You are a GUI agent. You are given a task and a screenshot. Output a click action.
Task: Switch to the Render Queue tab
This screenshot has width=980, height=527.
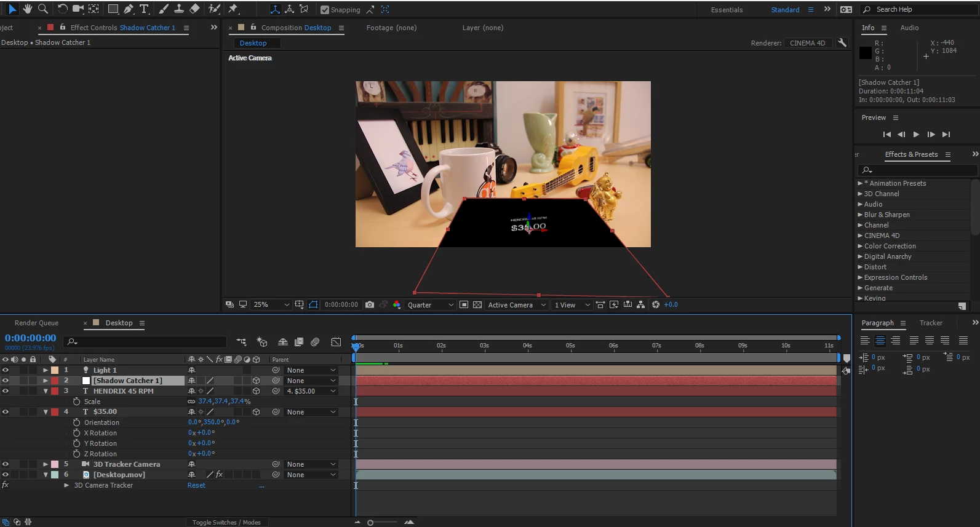click(x=36, y=323)
